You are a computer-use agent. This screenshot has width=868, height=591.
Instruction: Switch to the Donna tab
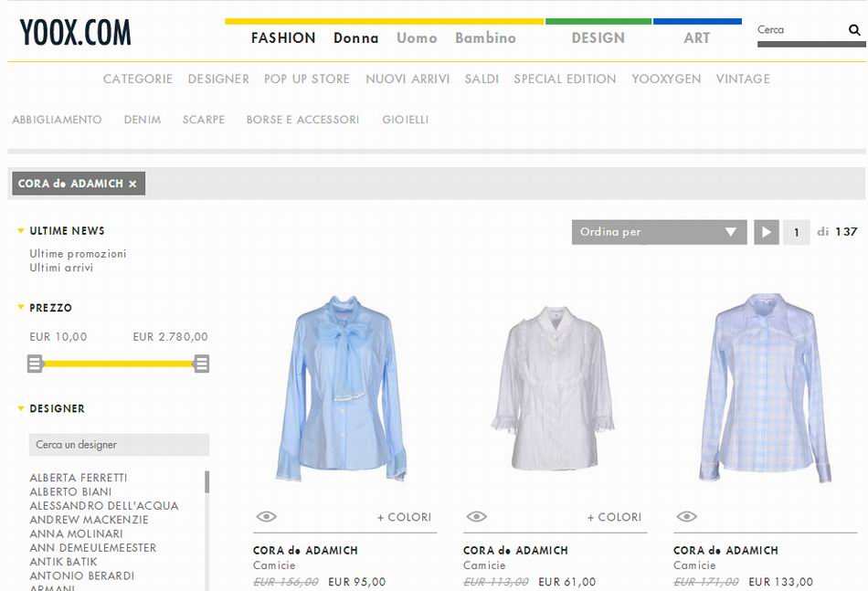point(356,37)
